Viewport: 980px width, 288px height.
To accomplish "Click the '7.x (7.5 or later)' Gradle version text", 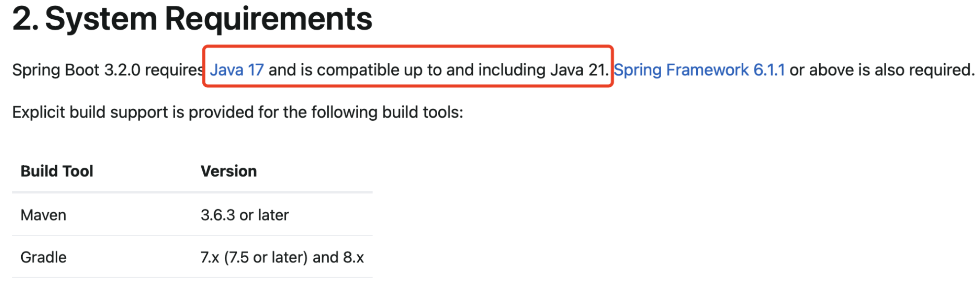I will (x=254, y=257).
